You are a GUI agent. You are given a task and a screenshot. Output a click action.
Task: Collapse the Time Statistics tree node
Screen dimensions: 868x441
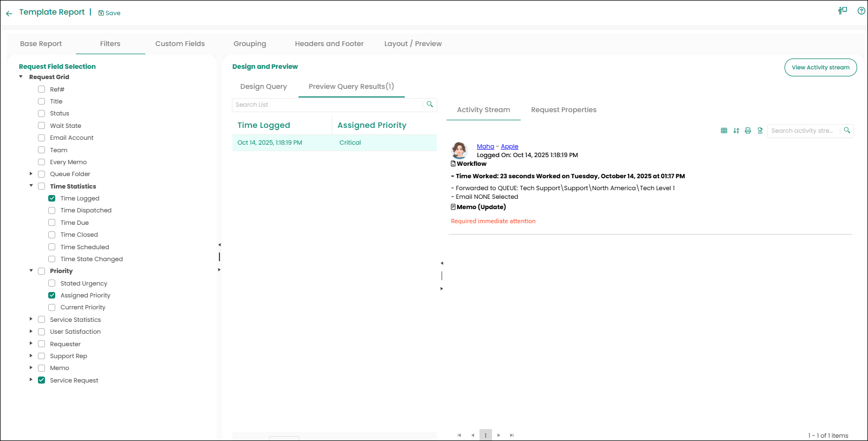pos(31,186)
